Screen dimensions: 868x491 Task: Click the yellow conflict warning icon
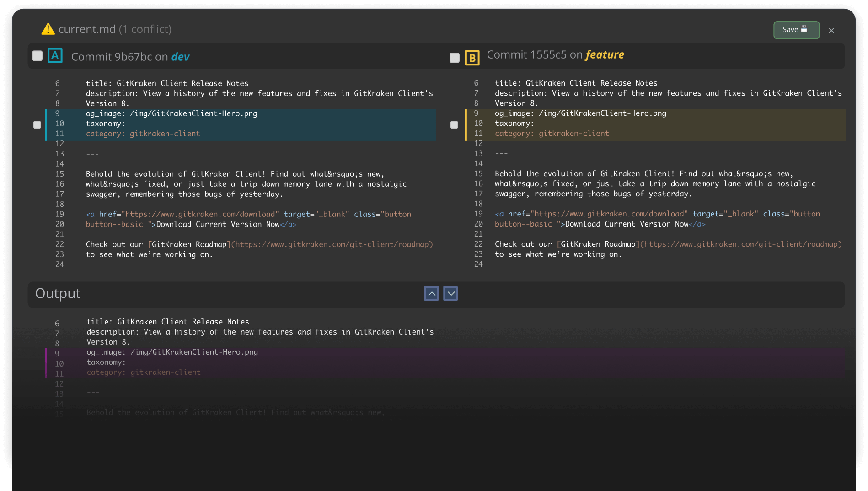pyautogui.click(x=48, y=29)
